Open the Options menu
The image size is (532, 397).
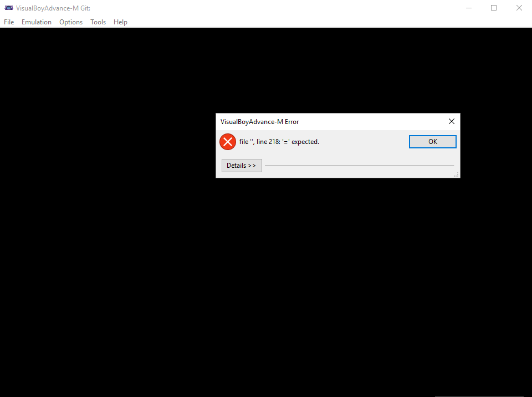click(x=71, y=22)
